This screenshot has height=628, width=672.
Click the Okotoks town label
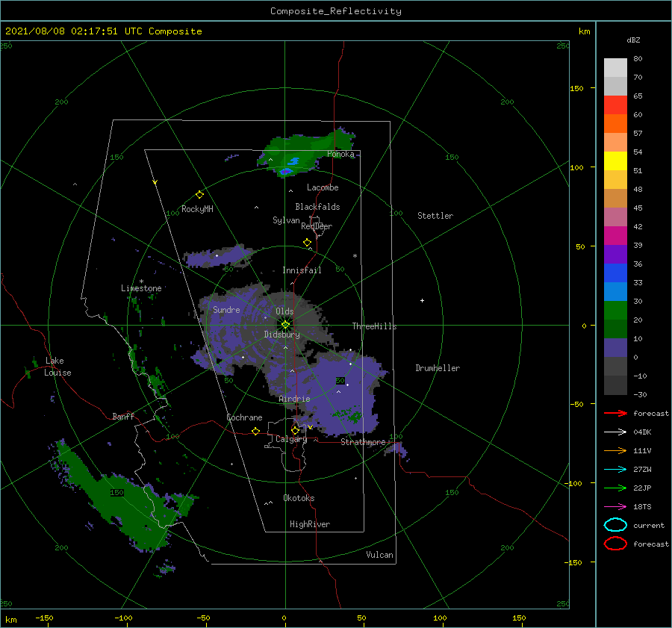(299, 498)
